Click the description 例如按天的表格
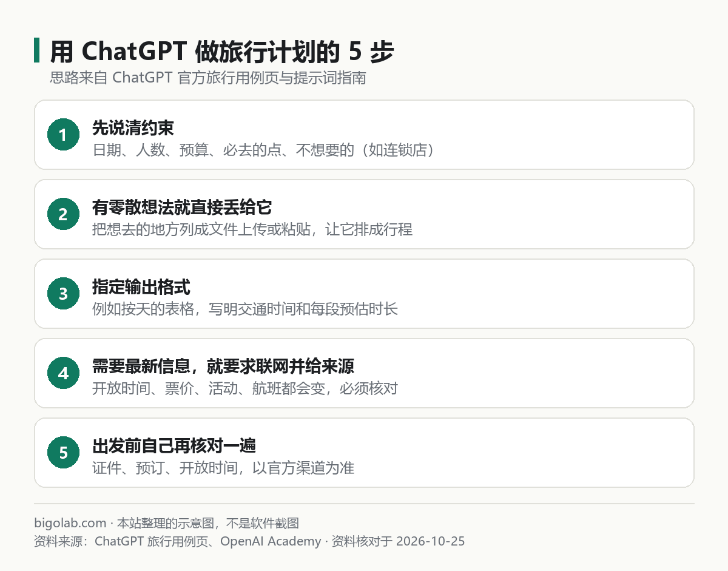Screen dimensions: 728x571 click(x=245, y=309)
